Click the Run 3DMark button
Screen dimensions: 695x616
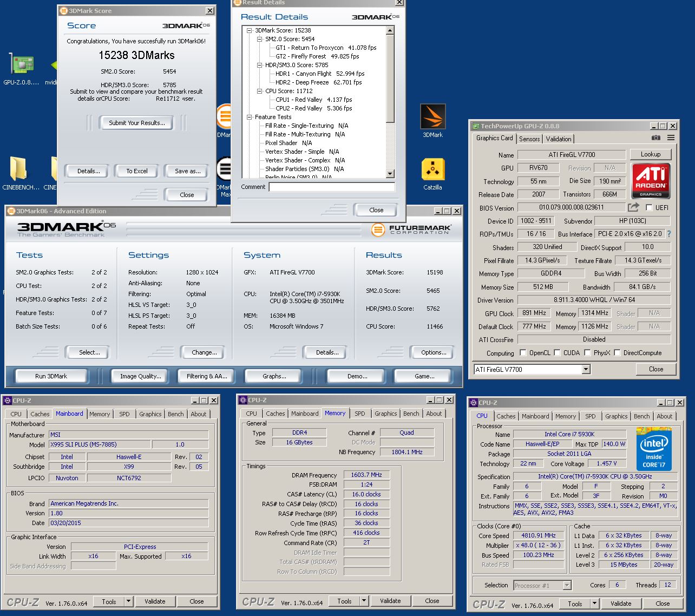(x=51, y=376)
